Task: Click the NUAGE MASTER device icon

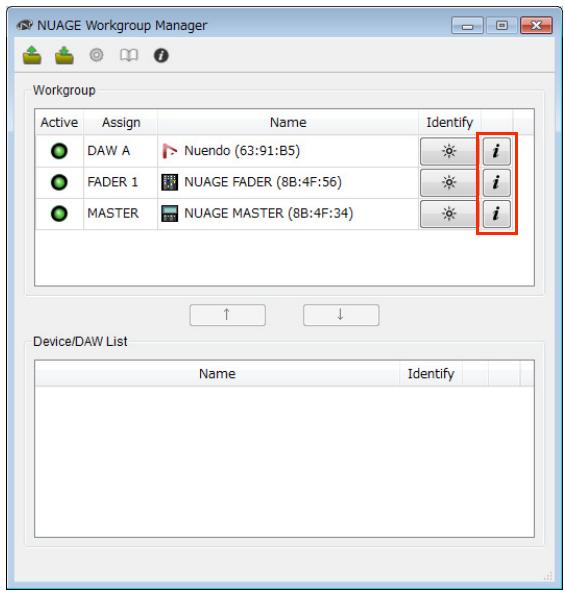Action: [x=169, y=214]
